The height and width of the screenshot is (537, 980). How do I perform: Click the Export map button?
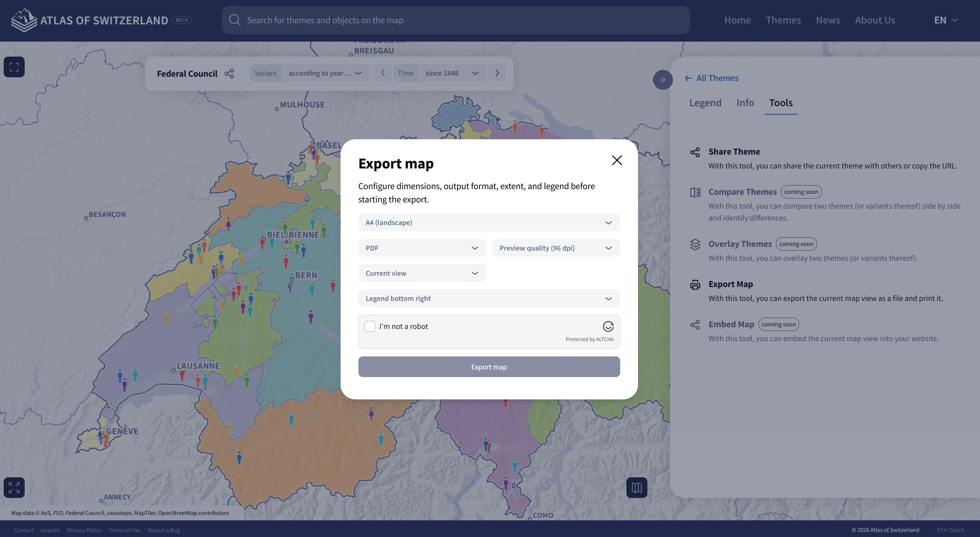(x=489, y=367)
